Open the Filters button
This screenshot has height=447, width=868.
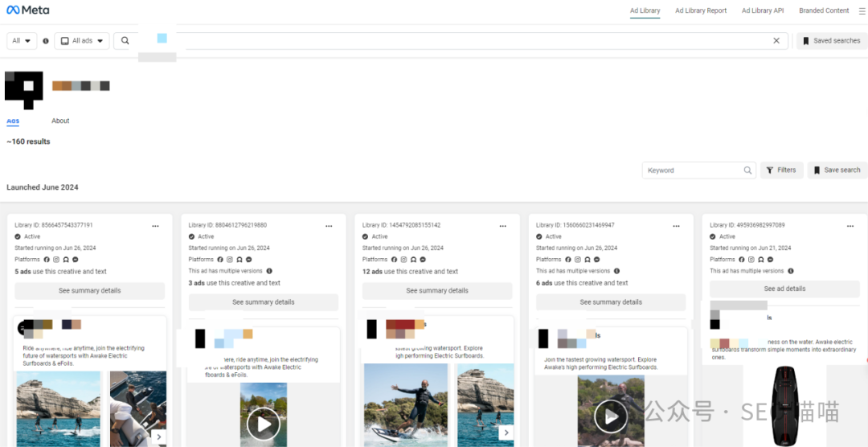(x=781, y=170)
